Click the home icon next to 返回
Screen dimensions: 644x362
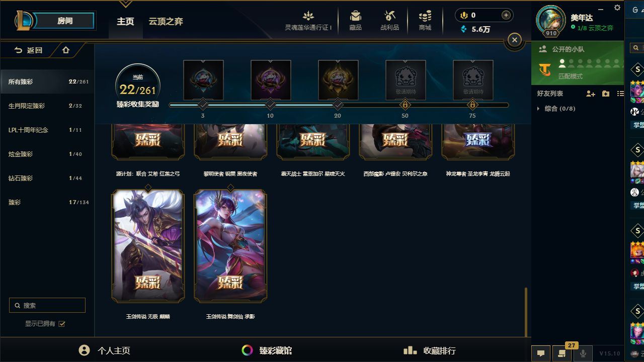tap(66, 50)
